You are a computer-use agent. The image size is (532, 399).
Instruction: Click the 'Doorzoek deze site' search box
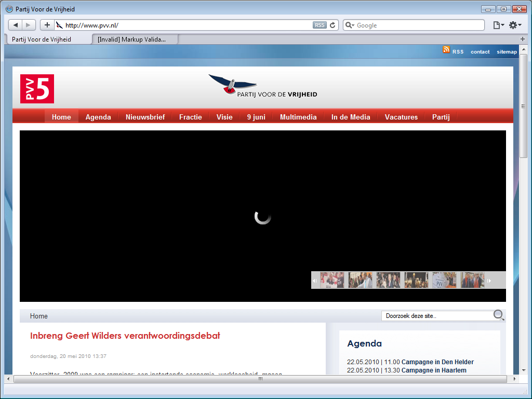coord(437,316)
